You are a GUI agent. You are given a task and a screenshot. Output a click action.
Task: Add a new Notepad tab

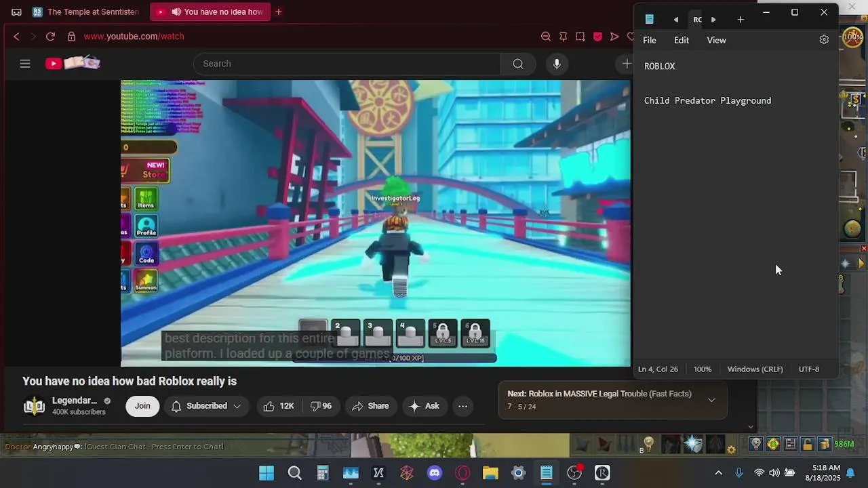point(741,20)
